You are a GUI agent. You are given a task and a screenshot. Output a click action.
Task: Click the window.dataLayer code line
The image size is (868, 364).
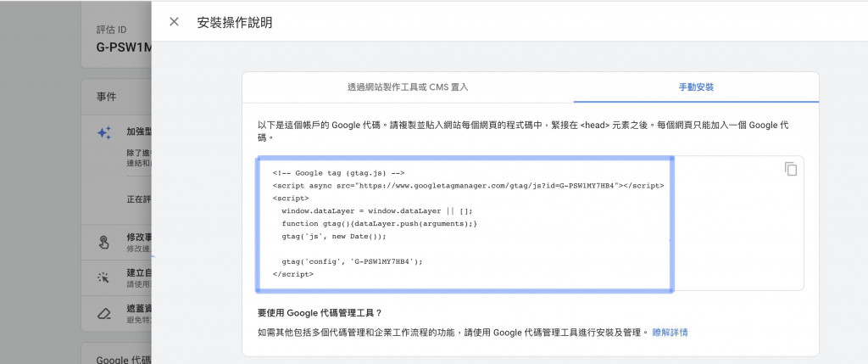point(377,211)
